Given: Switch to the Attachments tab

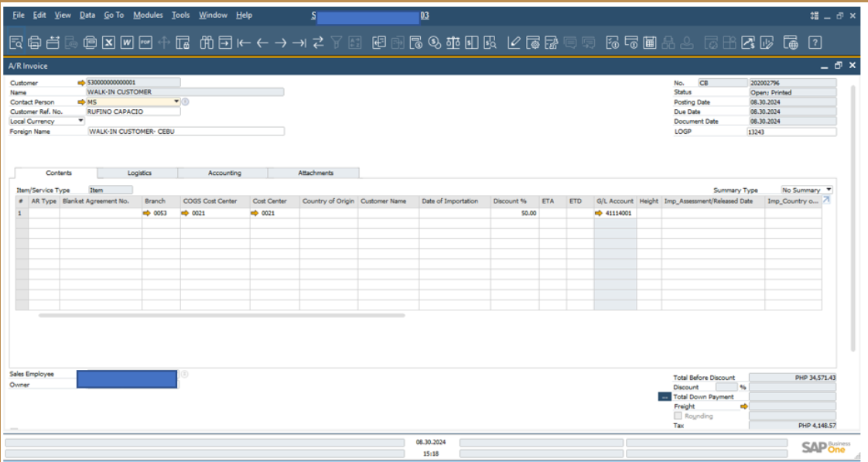Looking at the screenshot, I should click(316, 173).
